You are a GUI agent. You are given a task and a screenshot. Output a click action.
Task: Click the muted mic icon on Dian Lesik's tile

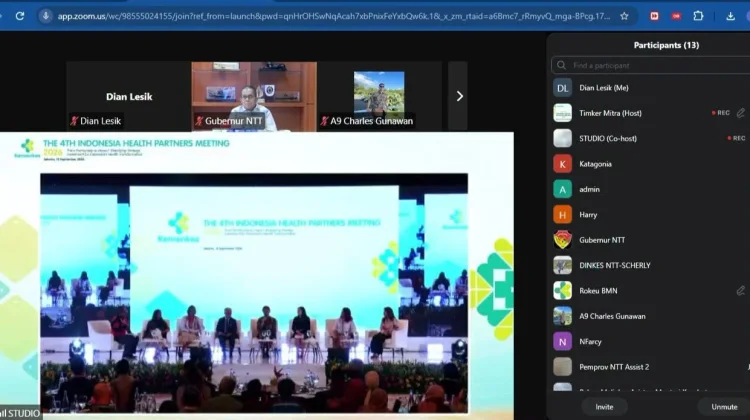click(x=74, y=121)
